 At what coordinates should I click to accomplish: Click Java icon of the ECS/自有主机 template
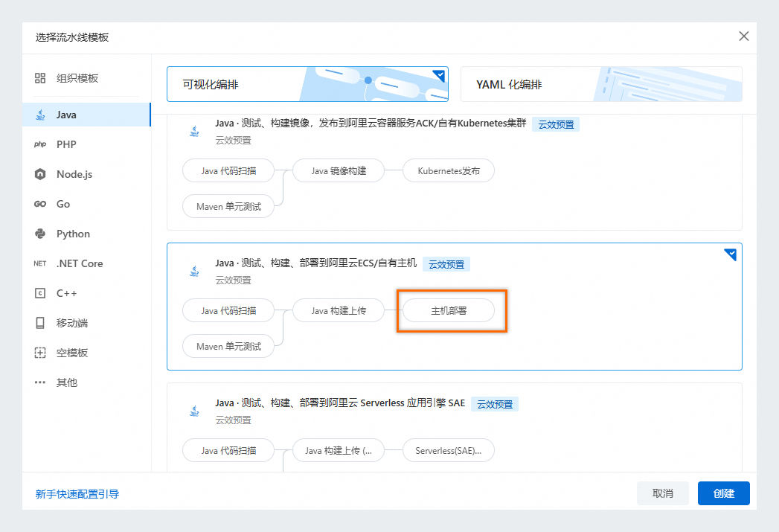tap(195, 272)
